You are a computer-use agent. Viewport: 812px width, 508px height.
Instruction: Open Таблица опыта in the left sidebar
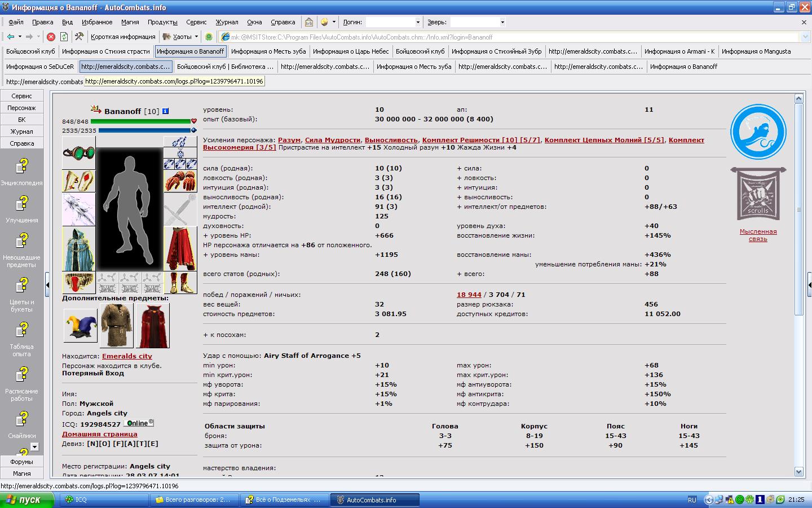pyautogui.click(x=21, y=339)
